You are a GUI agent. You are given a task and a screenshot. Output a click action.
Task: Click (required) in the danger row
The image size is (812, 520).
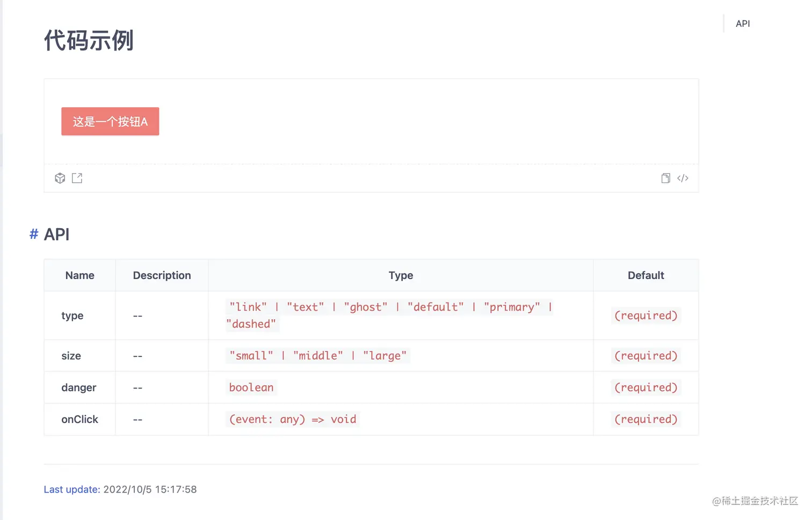coord(646,387)
